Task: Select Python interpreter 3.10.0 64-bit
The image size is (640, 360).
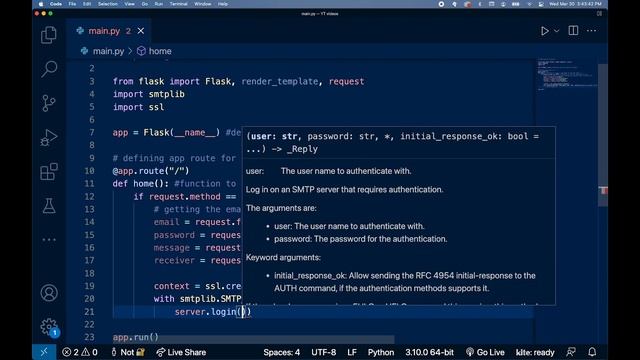Action: (429, 352)
